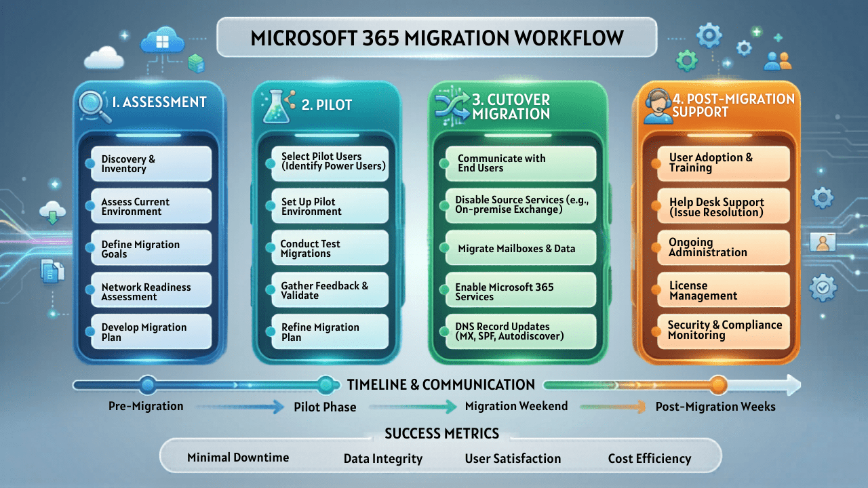Select the User Satisfaction metric
Screen dimensions: 868x488
(513, 459)
